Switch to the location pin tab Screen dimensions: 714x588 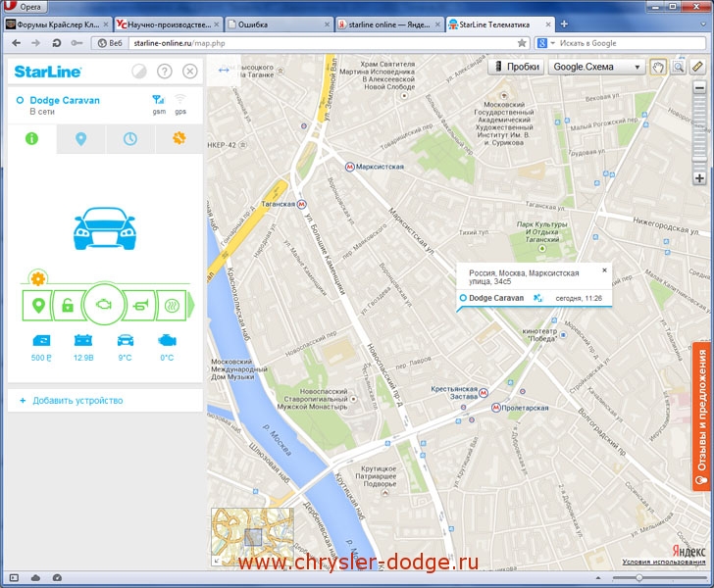click(x=81, y=139)
